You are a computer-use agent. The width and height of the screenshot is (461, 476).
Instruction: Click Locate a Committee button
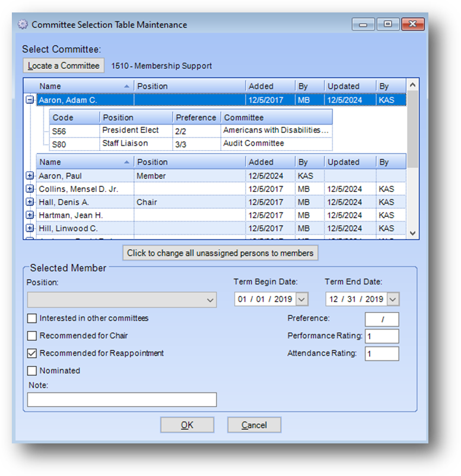pos(63,66)
